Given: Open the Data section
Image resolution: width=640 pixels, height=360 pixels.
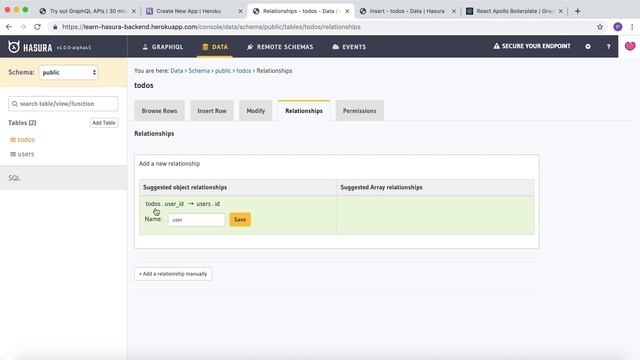Looking at the screenshot, I should (x=215, y=47).
